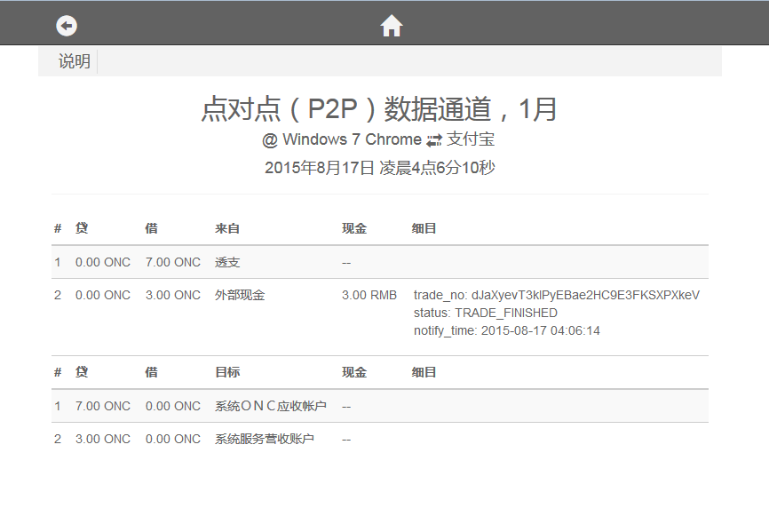Screen dimensions: 769x532
Task: Go to the home page icon
Action: tap(392, 26)
